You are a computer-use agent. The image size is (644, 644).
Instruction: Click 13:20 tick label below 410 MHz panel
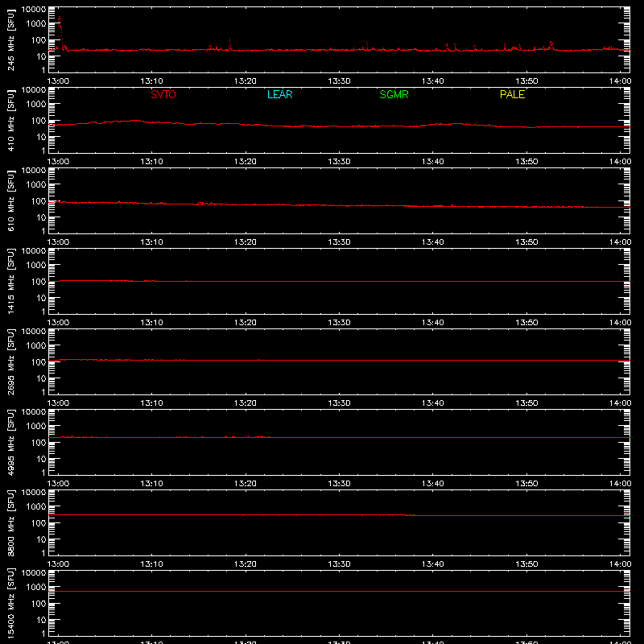tap(246, 162)
